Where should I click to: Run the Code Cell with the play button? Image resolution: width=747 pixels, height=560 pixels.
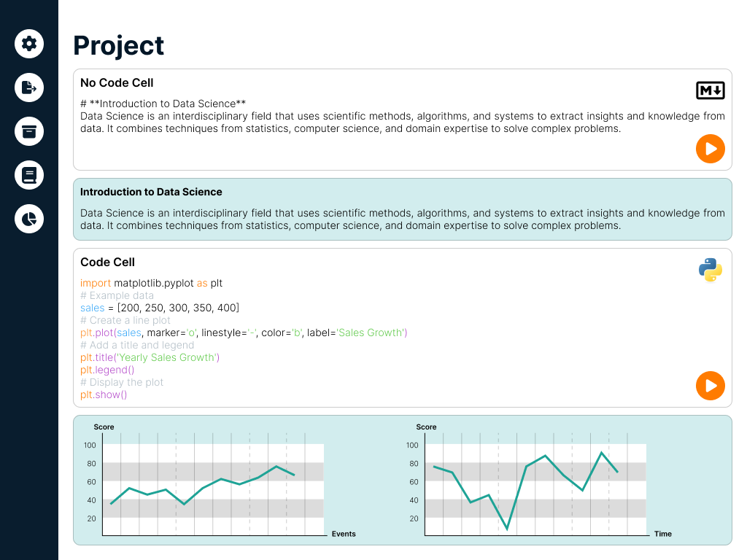710,386
